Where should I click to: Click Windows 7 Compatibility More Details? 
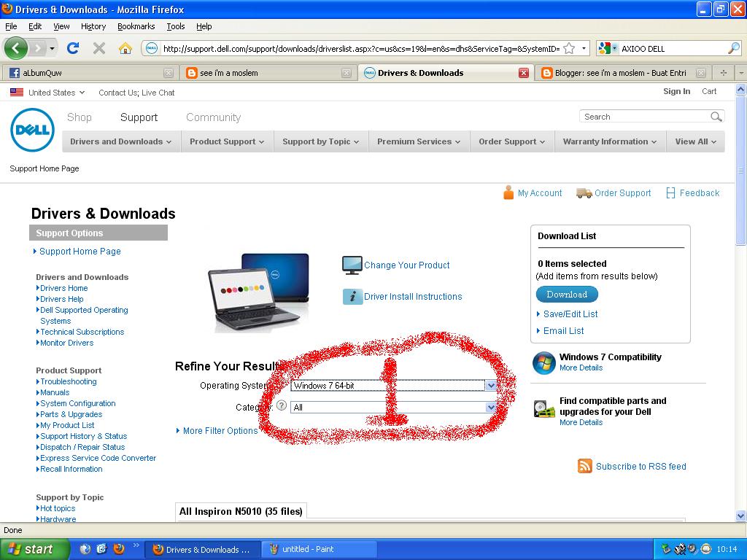click(x=581, y=367)
